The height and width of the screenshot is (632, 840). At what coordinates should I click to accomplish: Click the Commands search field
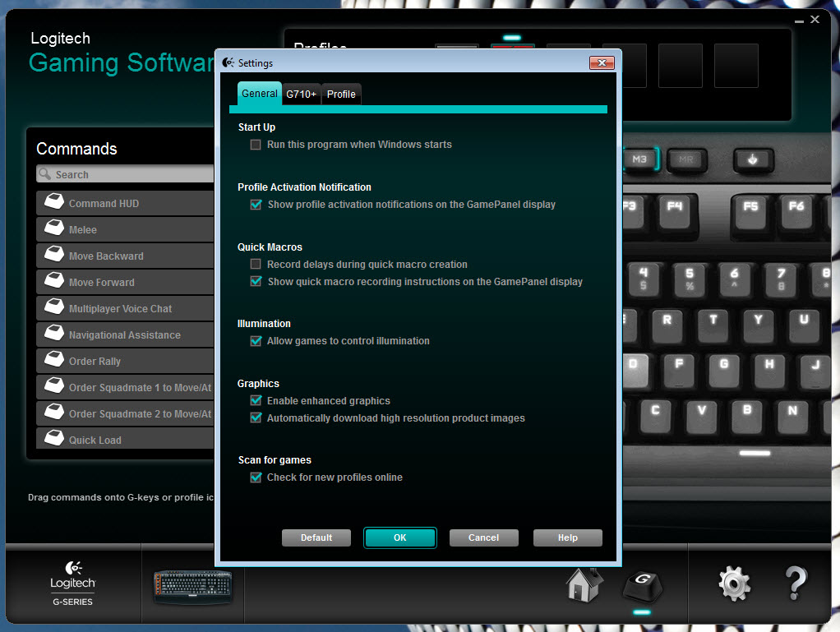(x=126, y=174)
